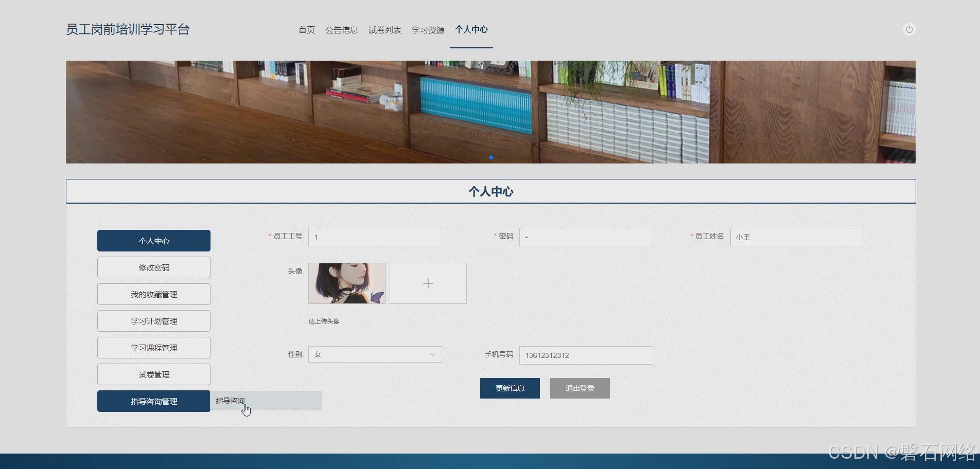Click the 手机号码 input field

586,355
